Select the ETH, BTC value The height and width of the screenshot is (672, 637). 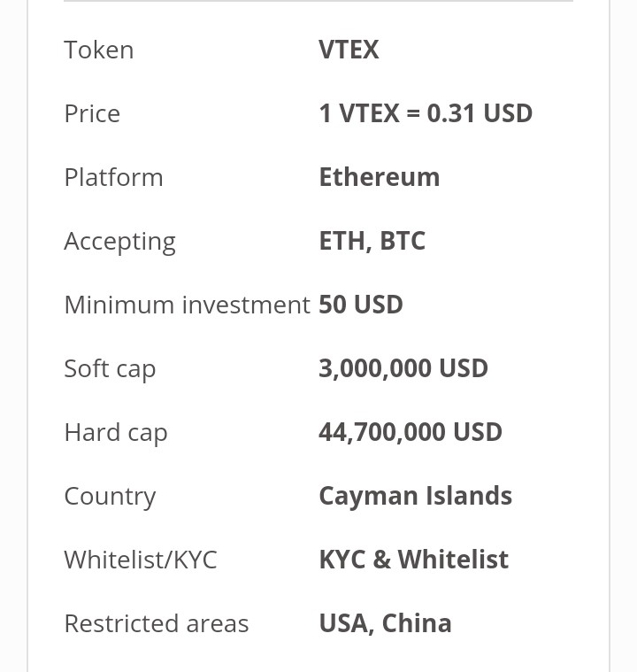coord(372,241)
